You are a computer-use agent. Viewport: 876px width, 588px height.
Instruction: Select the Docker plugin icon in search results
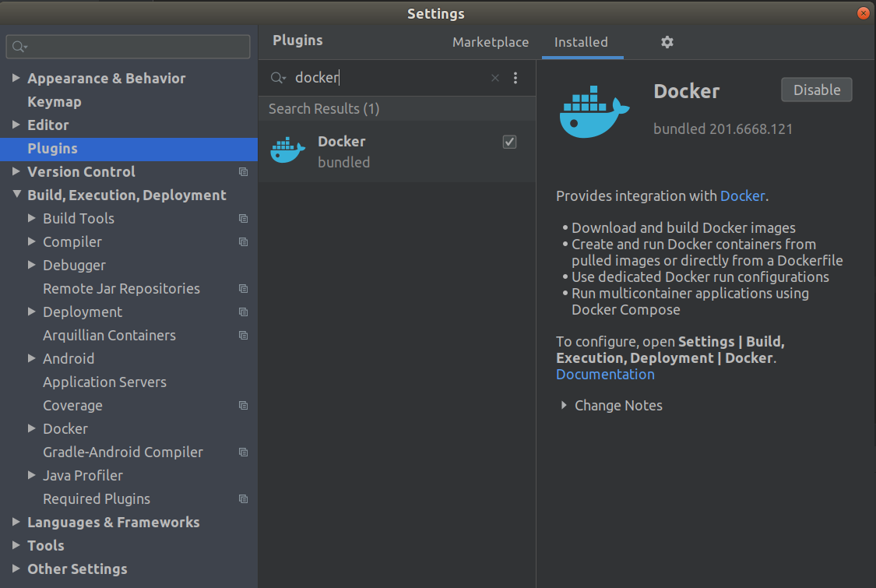287,148
